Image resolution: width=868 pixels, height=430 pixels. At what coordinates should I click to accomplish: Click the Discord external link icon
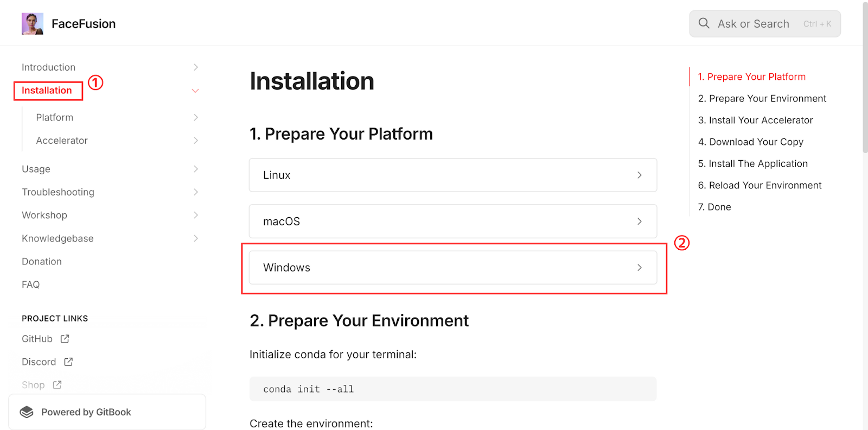[68, 362]
